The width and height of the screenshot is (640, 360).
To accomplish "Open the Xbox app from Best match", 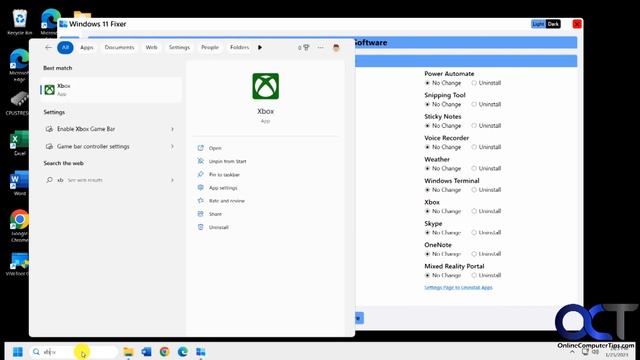I will click(x=111, y=89).
